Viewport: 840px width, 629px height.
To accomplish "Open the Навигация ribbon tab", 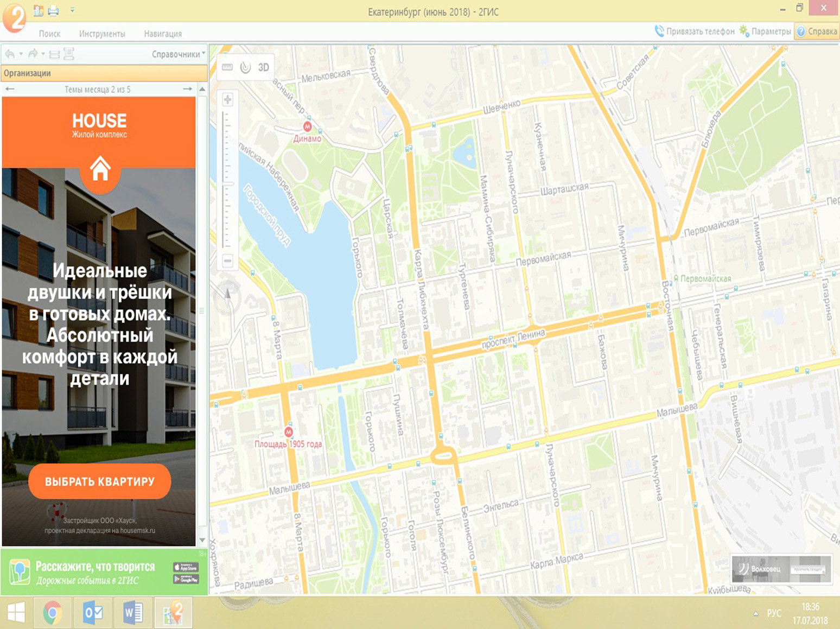I will [163, 34].
